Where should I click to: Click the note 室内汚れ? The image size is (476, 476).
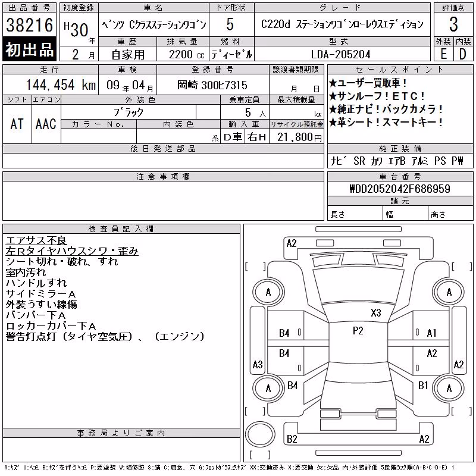point(26,273)
